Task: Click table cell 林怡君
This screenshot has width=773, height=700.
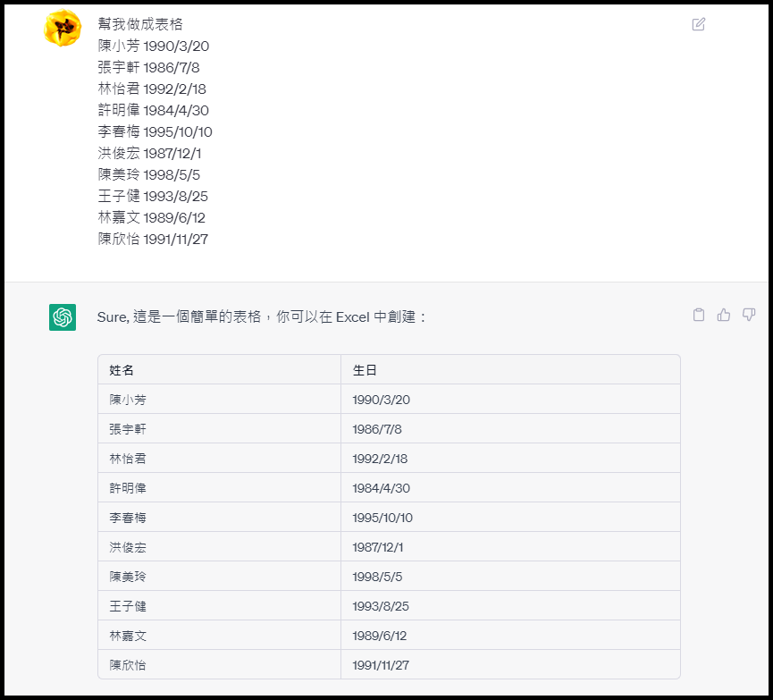Action: (x=219, y=459)
